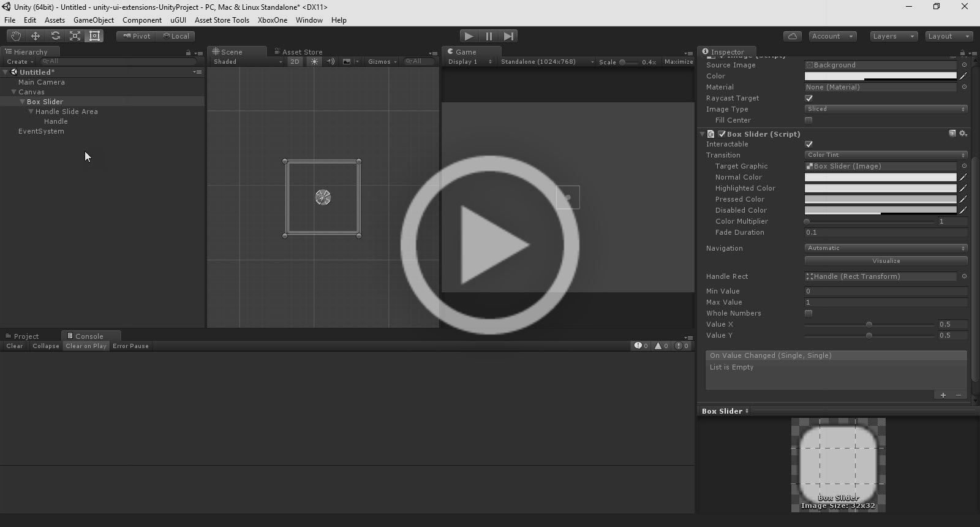
Task: Open Image Type Sliced dropdown
Action: [886, 109]
